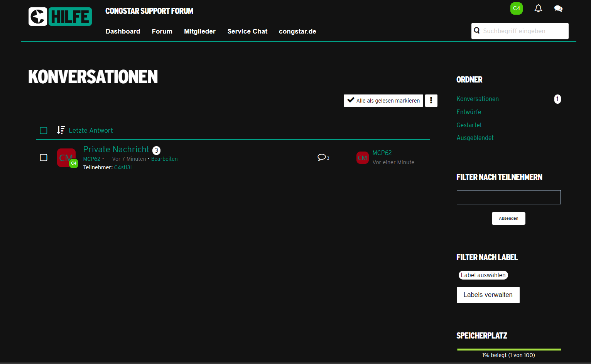Click Alle als gelesen markieren button
591x364 pixels.
(x=383, y=101)
